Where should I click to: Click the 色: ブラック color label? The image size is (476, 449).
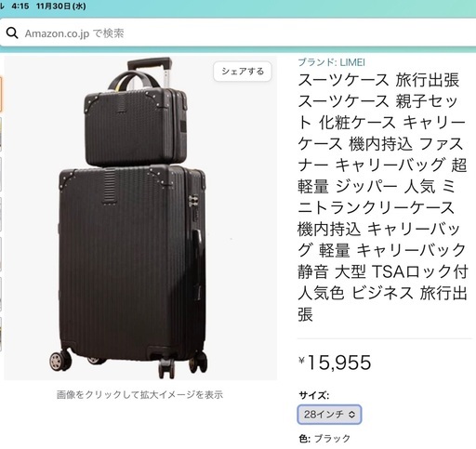point(324,439)
